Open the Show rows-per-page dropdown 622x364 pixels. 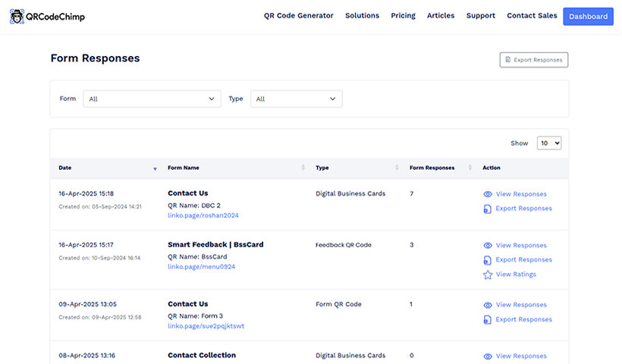tap(549, 143)
